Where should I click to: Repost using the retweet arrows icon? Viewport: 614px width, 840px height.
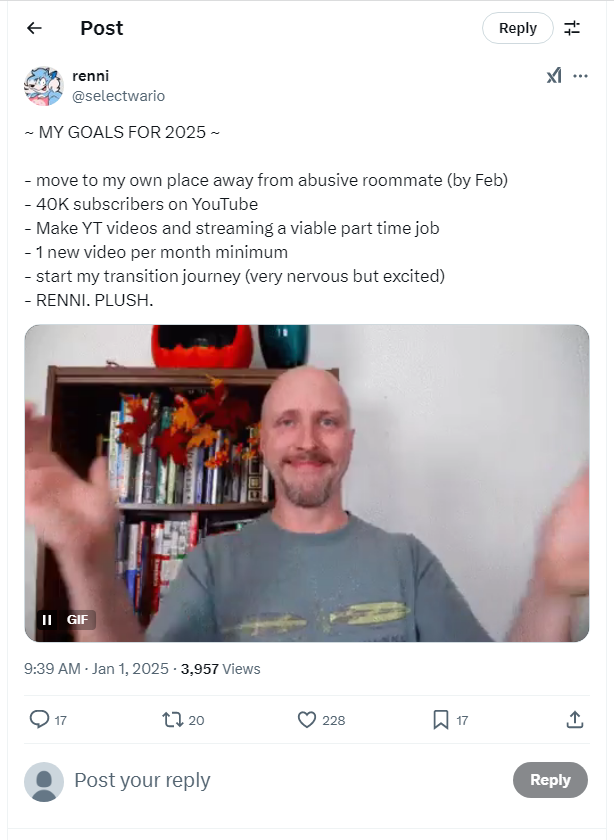tap(173, 719)
